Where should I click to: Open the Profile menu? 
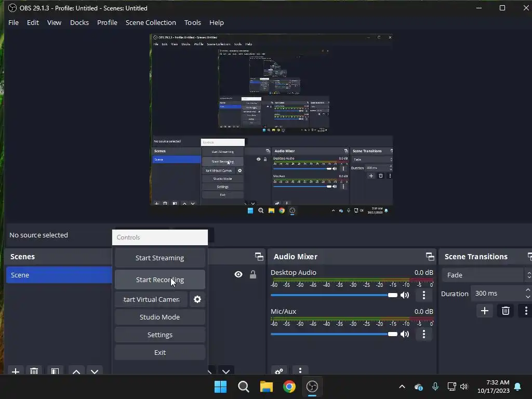coord(107,22)
